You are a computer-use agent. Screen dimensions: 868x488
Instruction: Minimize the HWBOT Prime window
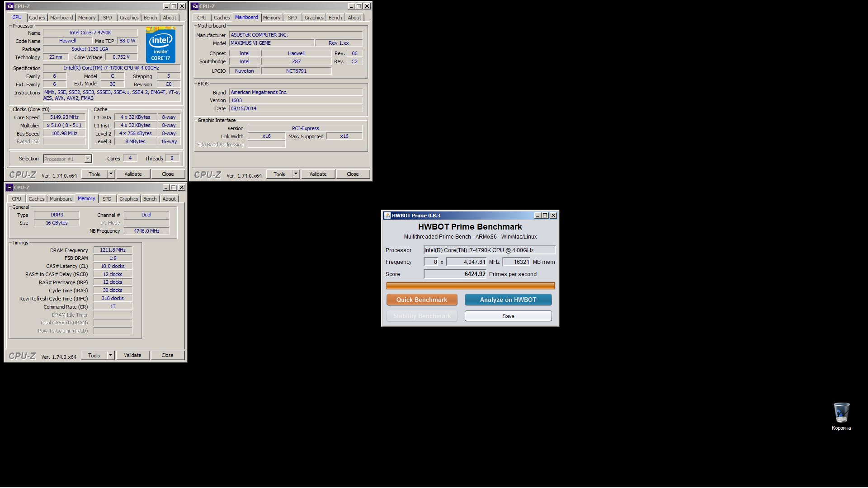coord(538,216)
